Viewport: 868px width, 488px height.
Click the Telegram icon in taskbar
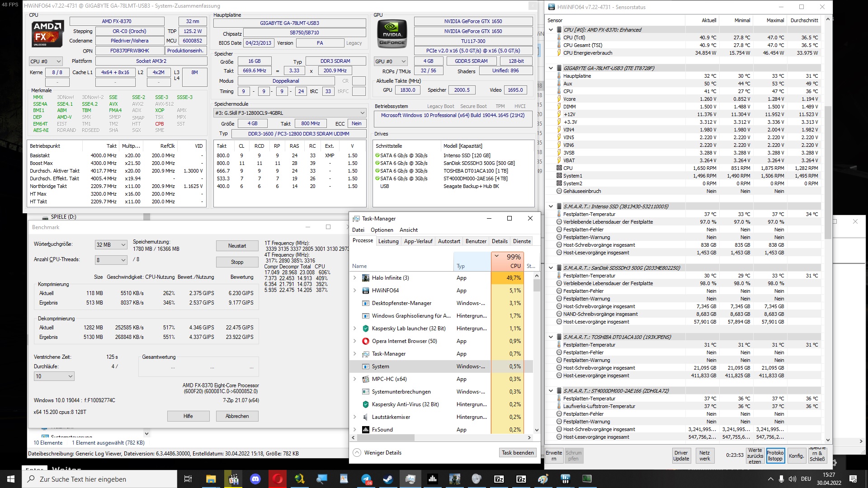366,479
